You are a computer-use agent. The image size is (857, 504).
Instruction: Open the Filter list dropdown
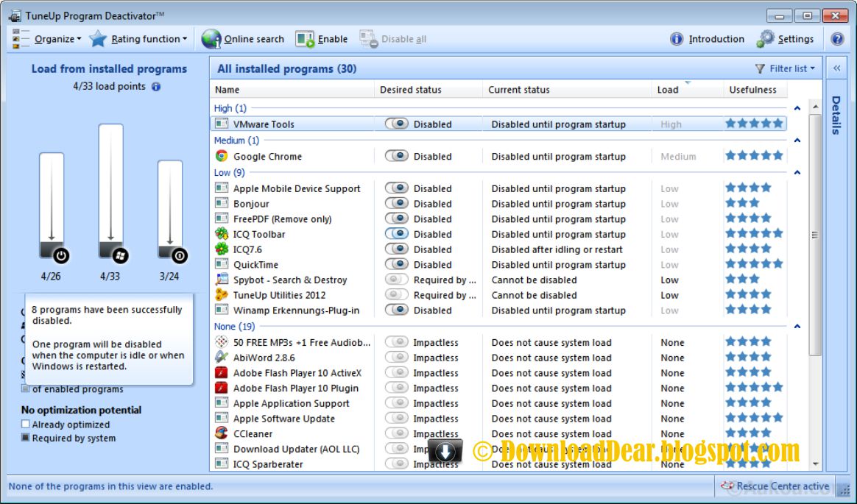point(785,68)
